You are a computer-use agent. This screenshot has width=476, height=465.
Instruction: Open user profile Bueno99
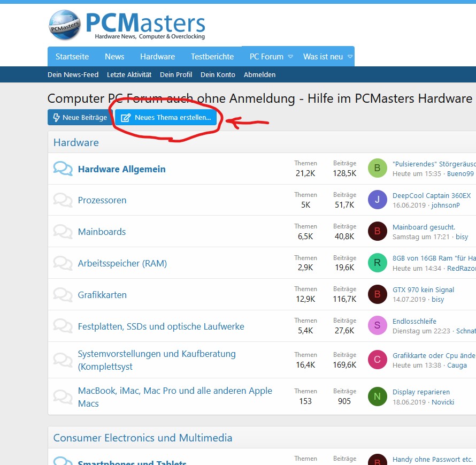tap(460, 174)
